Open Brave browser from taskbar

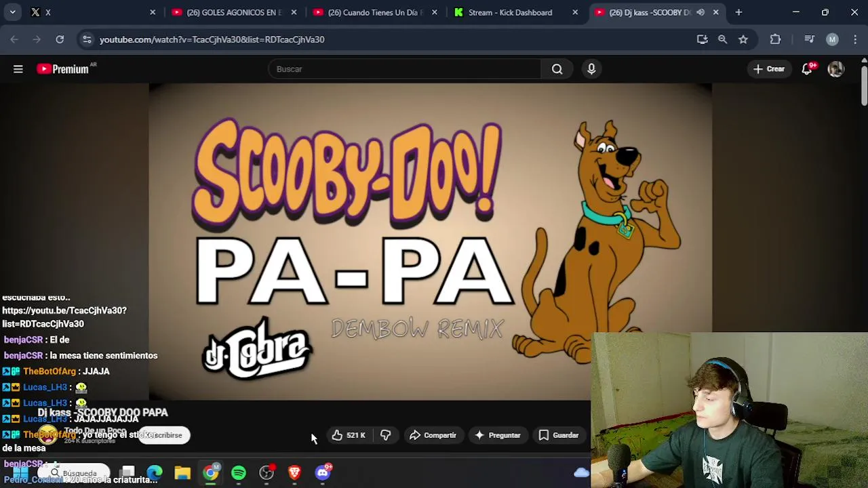coord(294,473)
